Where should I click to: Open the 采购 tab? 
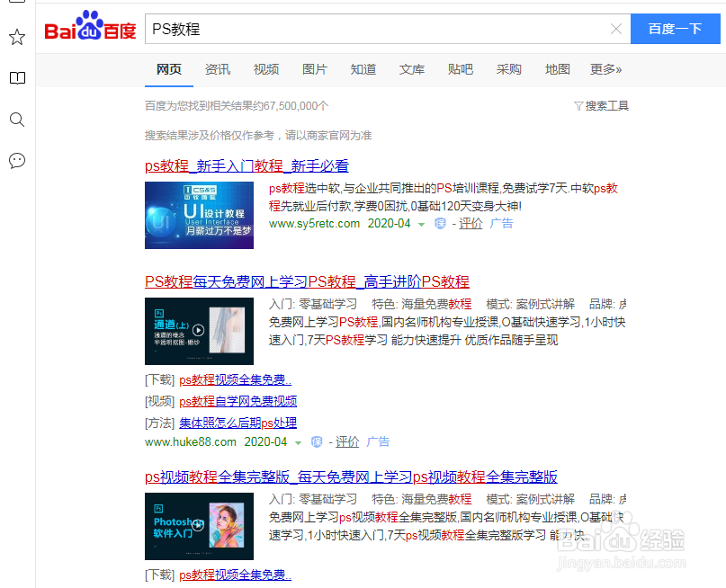(509, 69)
